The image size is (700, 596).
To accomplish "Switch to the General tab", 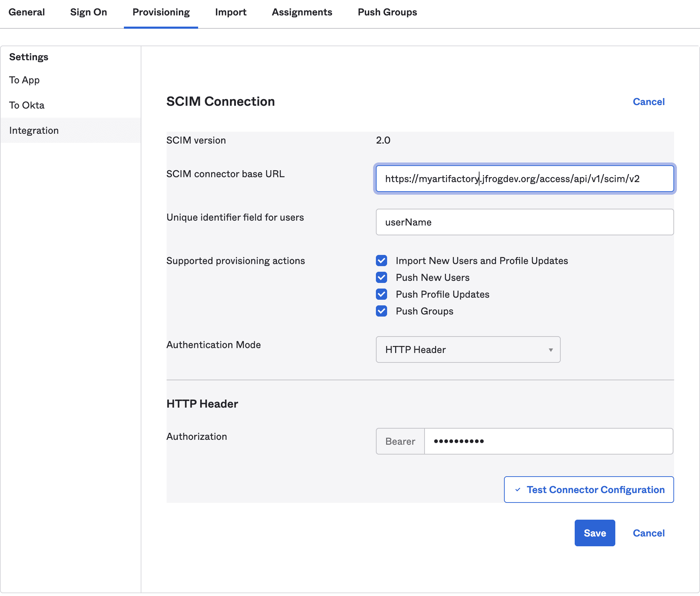I will (27, 12).
